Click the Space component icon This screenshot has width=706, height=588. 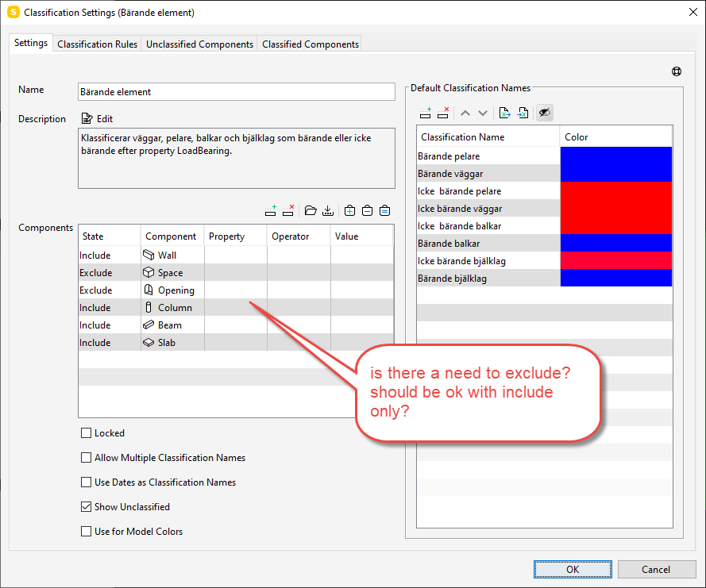(149, 273)
